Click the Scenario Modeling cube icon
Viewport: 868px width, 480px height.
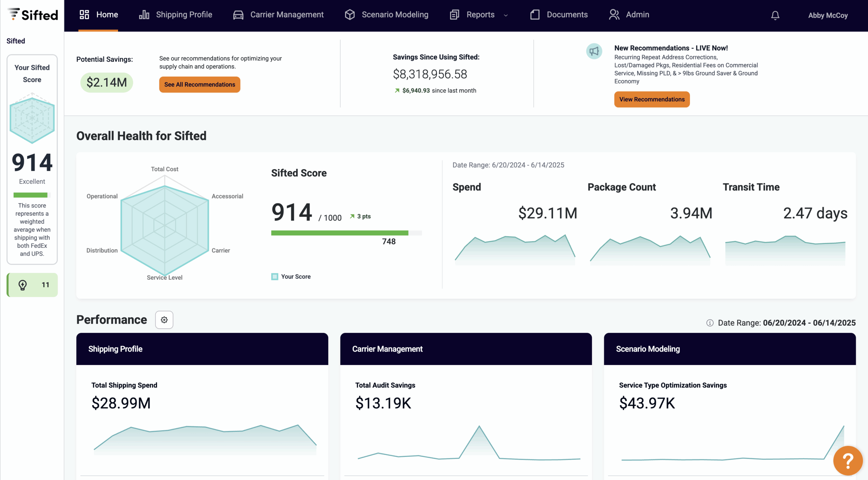(x=350, y=15)
